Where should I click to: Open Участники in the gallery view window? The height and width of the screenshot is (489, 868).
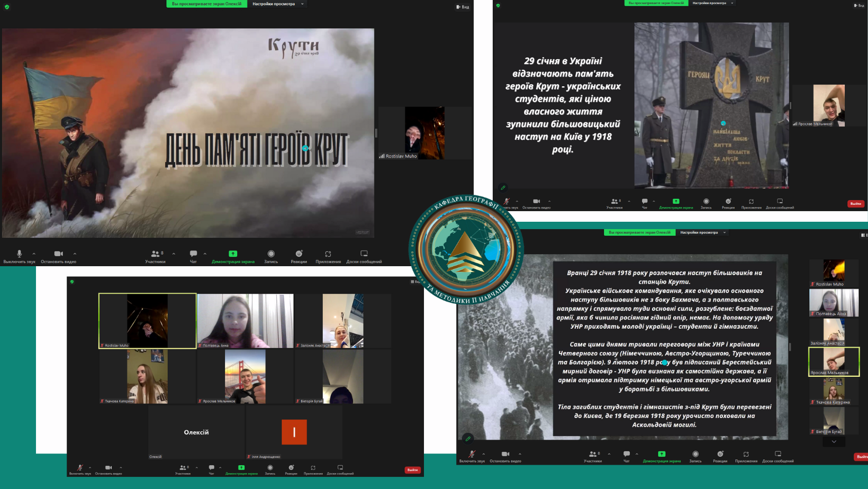pyautogui.click(x=183, y=469)
